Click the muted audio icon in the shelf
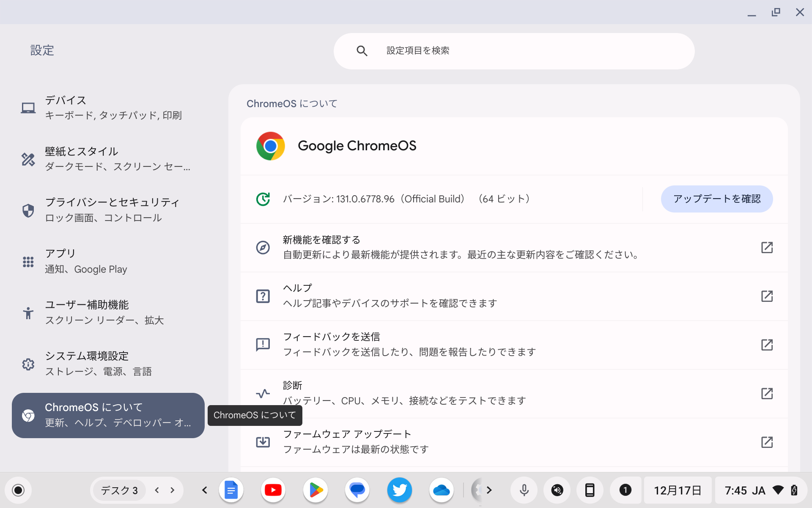812x508 pixels. pos(557,490)
